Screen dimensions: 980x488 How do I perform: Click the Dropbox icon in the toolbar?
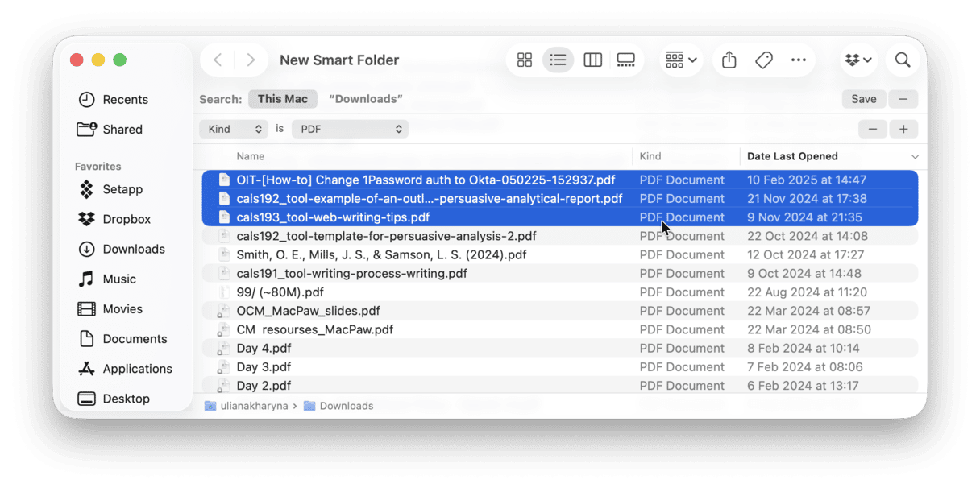click(x=856, y=60)
